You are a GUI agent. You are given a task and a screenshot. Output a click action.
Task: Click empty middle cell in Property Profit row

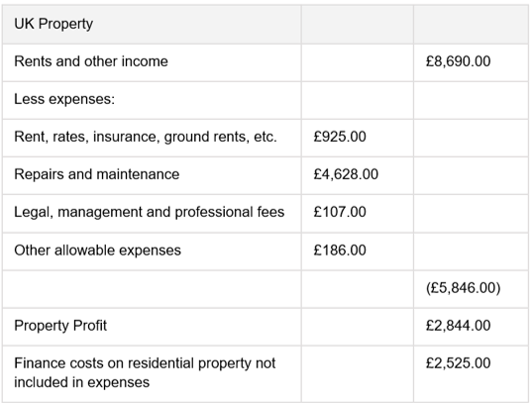tap(358, 327)
